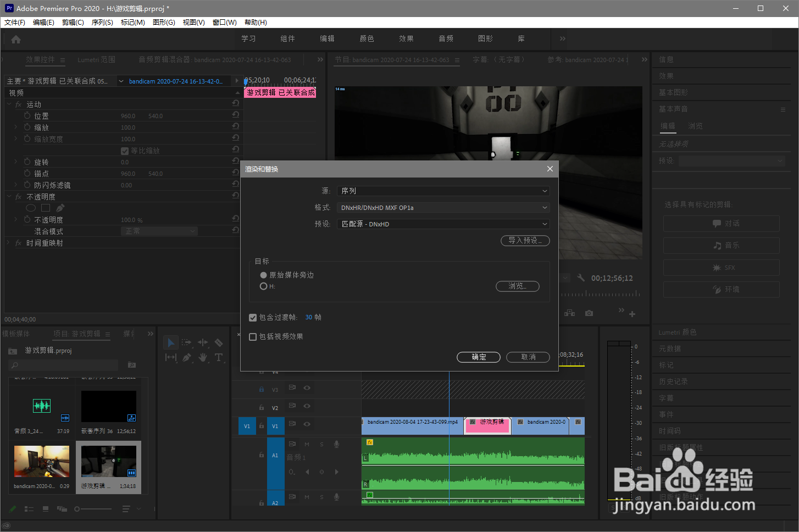799x532 pixels.
Task: Expand the 缩放 property row
Action: [16, 127]
